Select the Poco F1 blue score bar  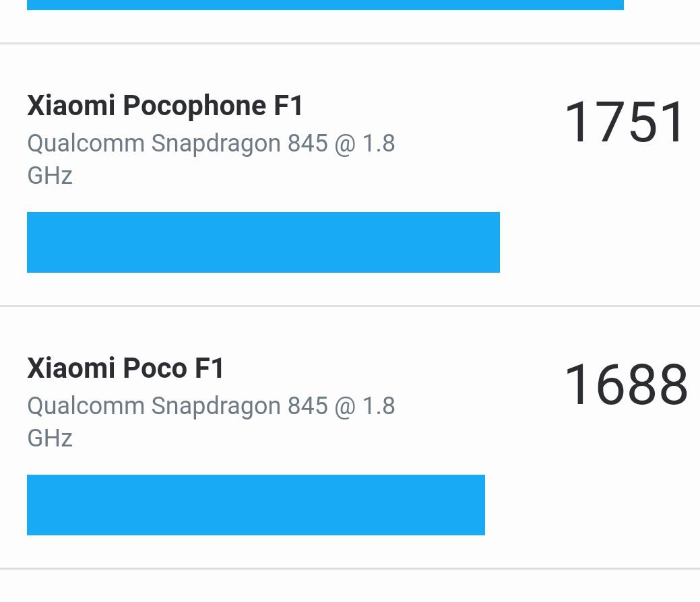[x=256, y=505]
